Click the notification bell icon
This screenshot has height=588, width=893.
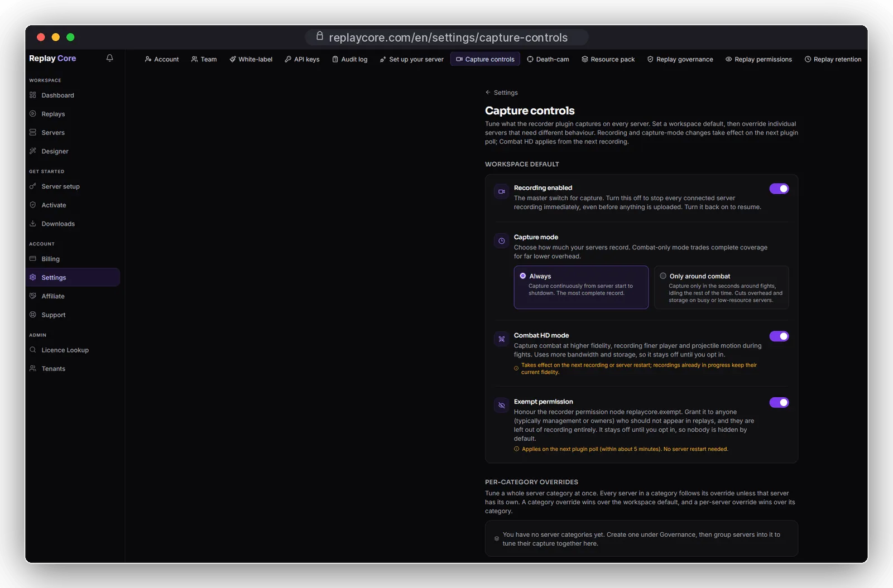click(x=110, y=58)
